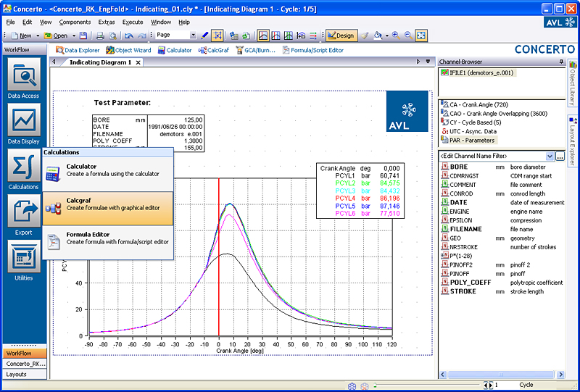Step to next cycle with right arrow
Image resolution: width=580 pixels, height=392 pixels.
[x=491, y=385]
